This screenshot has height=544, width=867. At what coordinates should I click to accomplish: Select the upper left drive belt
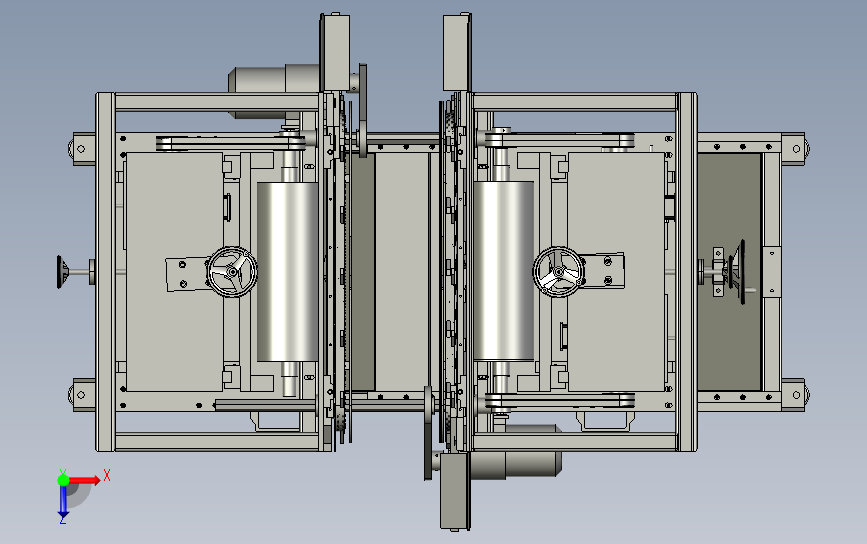[x=231, y=143]
